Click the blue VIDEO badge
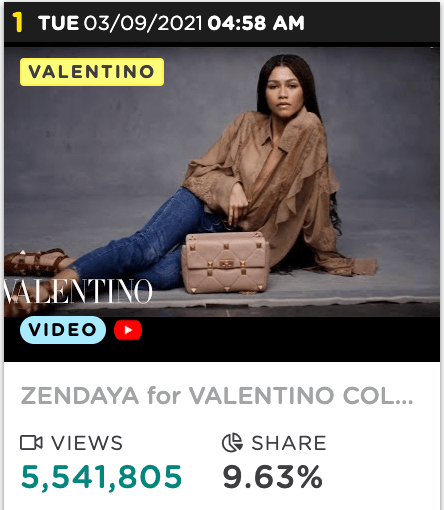This screenshot has width=444, height=510. (63, 330)
